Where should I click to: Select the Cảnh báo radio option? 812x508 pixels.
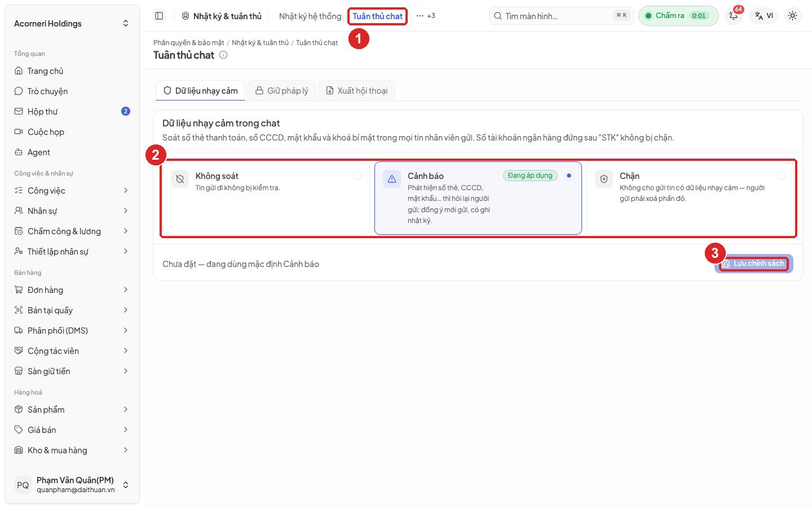tap(569, 176)
